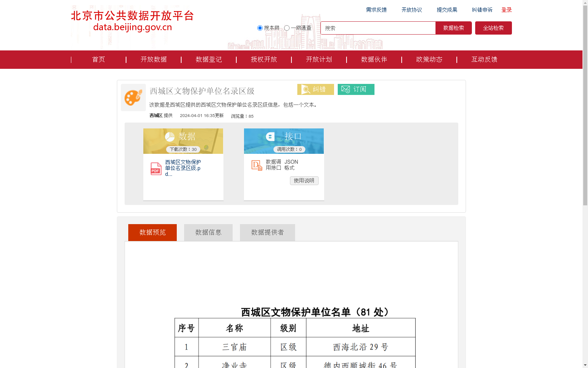Click the 数据调用接口 text

(273, 165)
